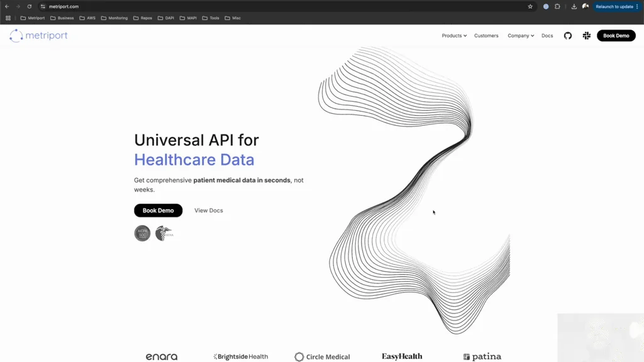
Task: Expand the Company dropdown menu
Action: click(521, 36)
